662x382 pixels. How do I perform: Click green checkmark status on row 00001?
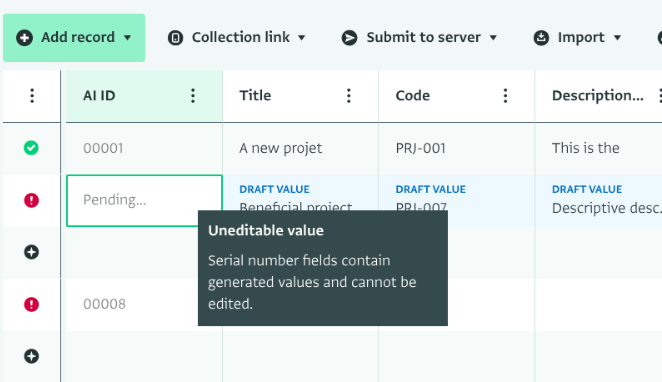[31, 148]
